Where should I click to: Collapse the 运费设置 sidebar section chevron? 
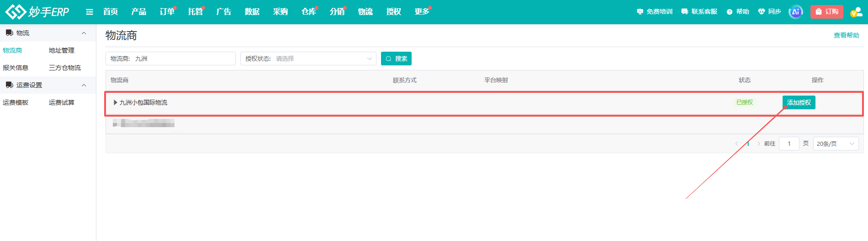[84, 85]
